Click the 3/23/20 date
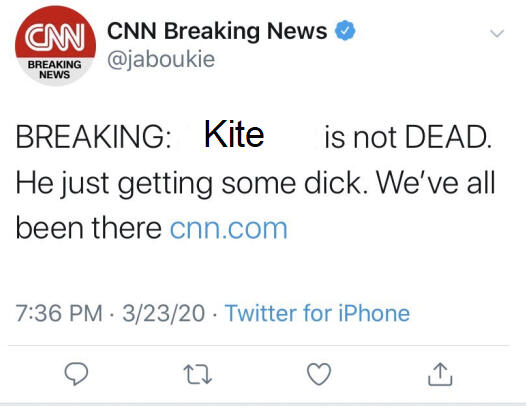The image size is (526, 409). 163,313
